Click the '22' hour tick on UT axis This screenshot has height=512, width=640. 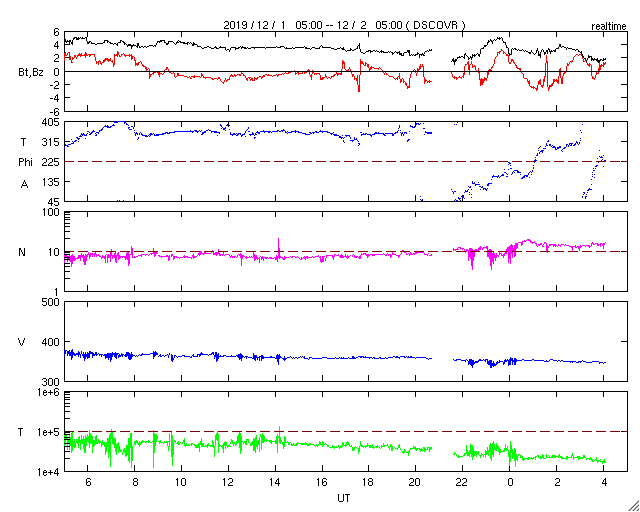(x=462, y=482)
